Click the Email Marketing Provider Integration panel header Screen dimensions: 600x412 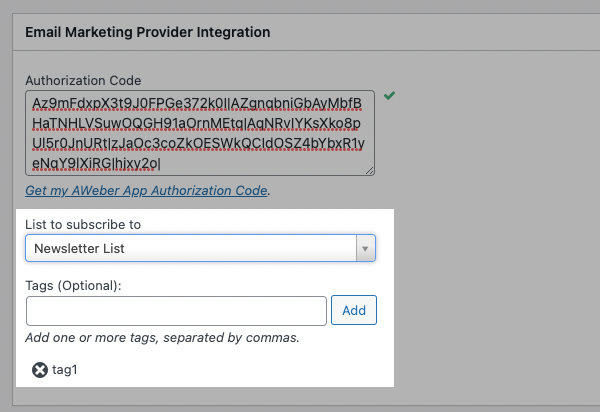coord(147,32)
